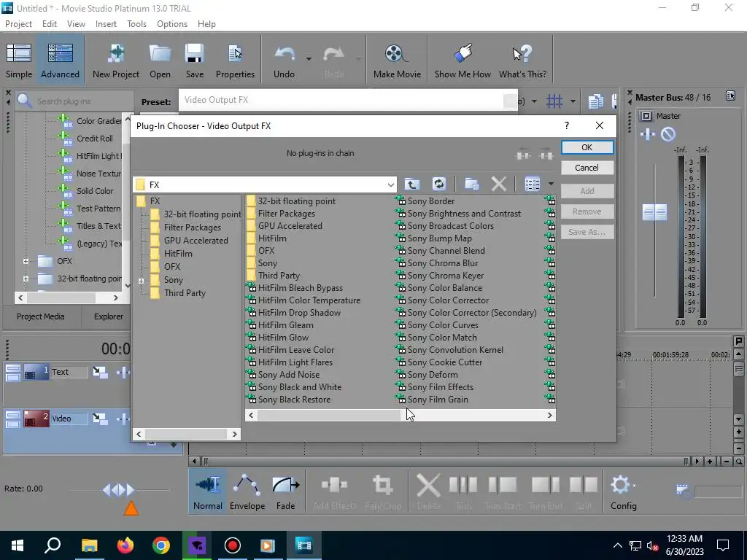Open Config settings gear
This screenshot has height=560, width=747.
click(x=623, y=493)
